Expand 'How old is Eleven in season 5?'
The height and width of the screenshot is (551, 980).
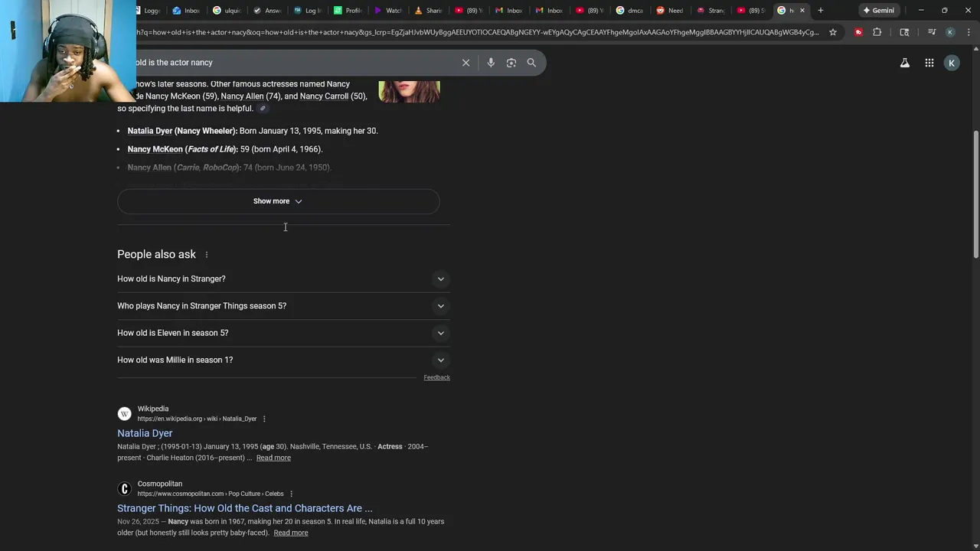tap(283, 333)
